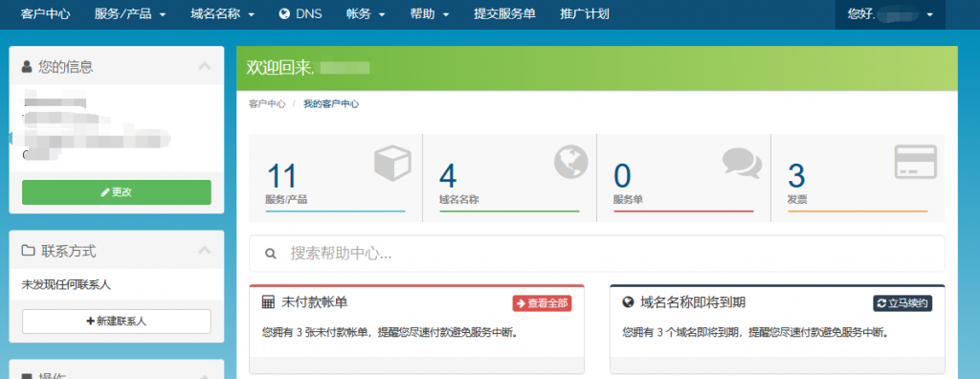Click the magnifier icon in the search box

pos(271,254)
